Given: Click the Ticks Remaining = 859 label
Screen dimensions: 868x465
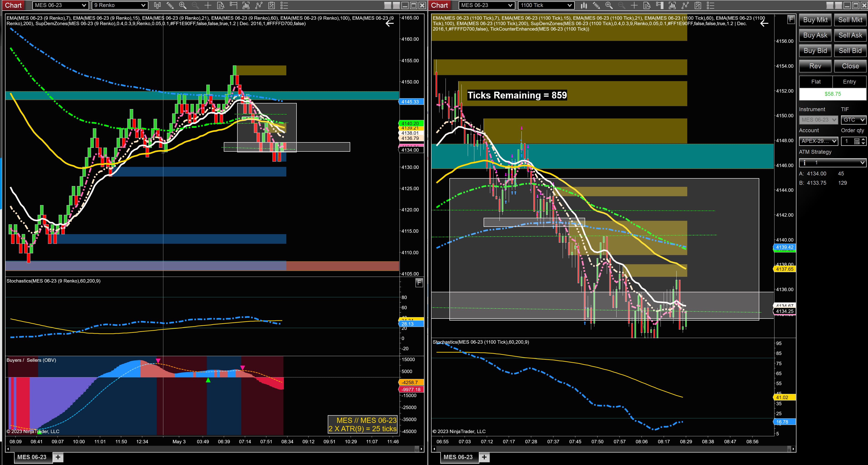Looking at the screenshot, I should tap(517, 95).
